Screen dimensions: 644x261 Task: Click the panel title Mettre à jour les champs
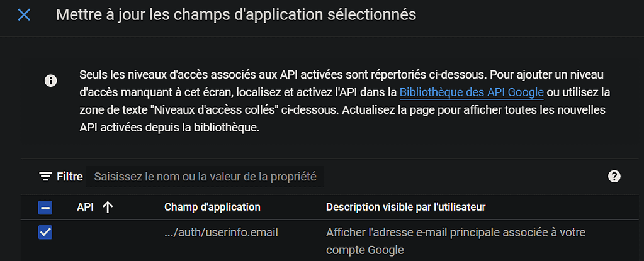[235, 14]
